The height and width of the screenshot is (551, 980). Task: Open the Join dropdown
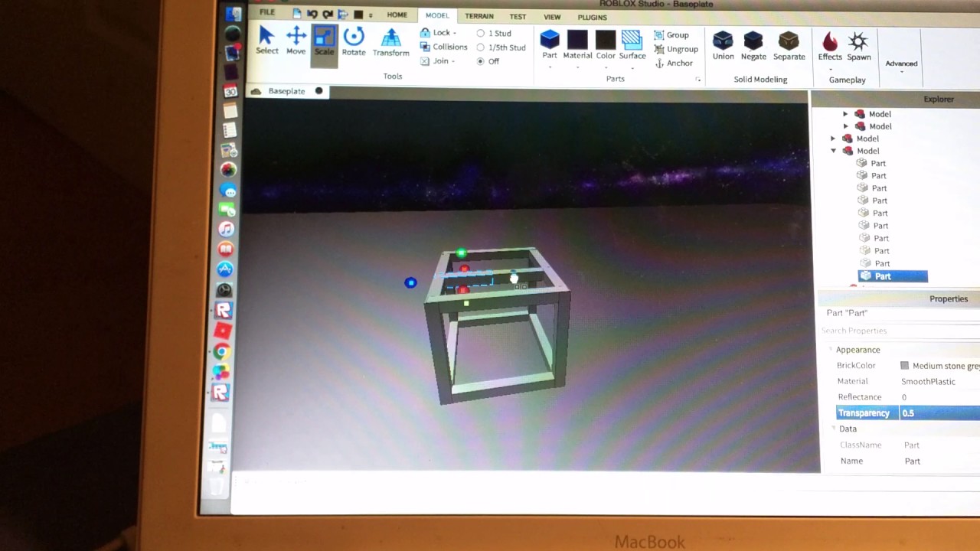click(x=438, y=61)
